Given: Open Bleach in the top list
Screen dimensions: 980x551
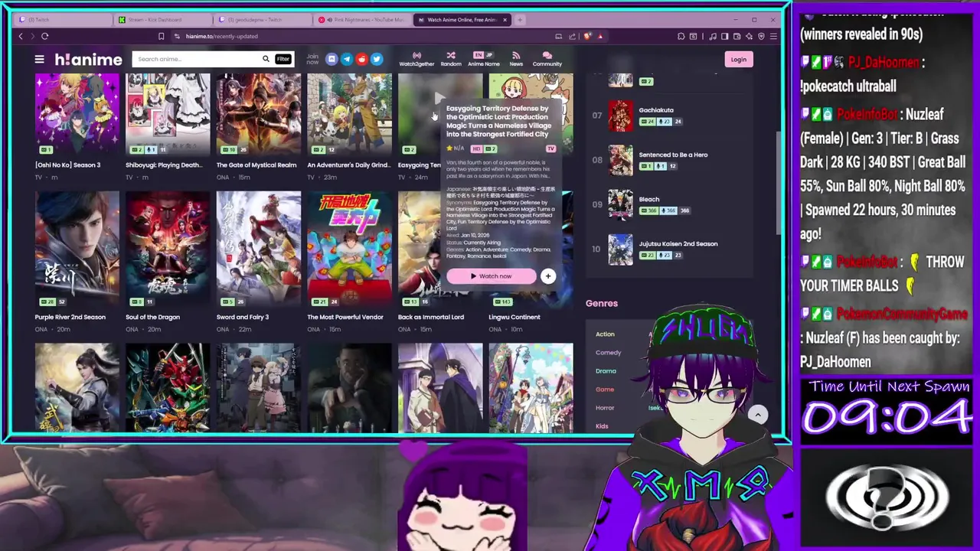Looking at the screenshot, I should point(648,199).
